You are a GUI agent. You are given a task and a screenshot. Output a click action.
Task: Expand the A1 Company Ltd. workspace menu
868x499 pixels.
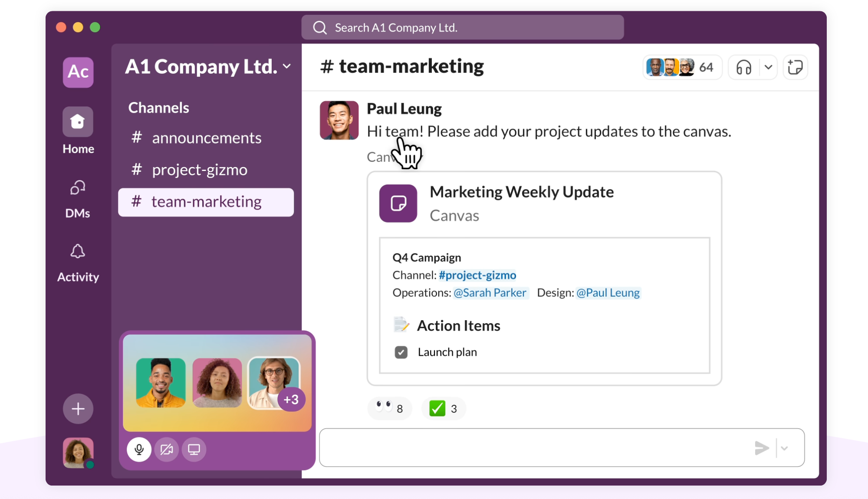(x=287, y=66)
